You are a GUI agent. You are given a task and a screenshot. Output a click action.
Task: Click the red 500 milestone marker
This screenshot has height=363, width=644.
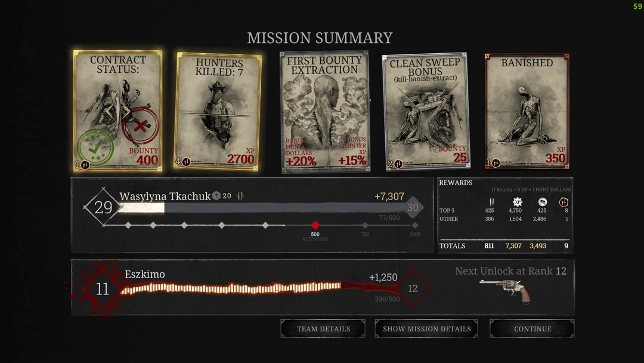pyautogui.click(x=315, y=225)
